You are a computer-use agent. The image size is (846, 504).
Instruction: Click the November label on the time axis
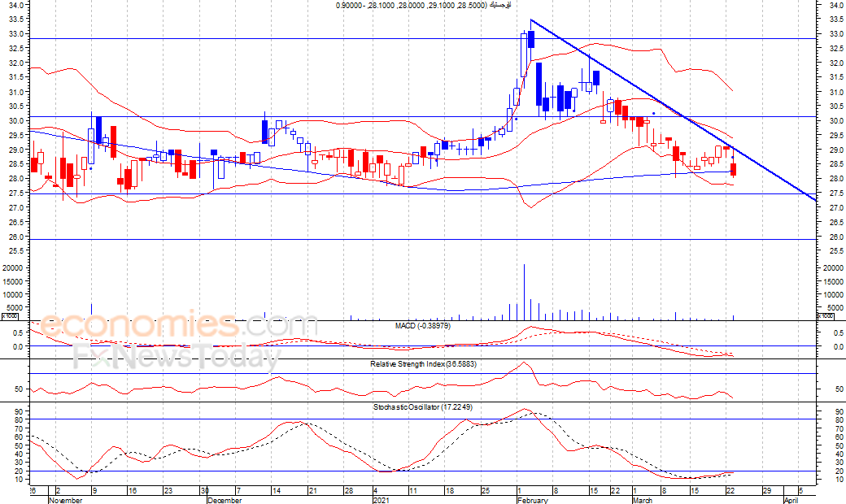click(65, 501)
